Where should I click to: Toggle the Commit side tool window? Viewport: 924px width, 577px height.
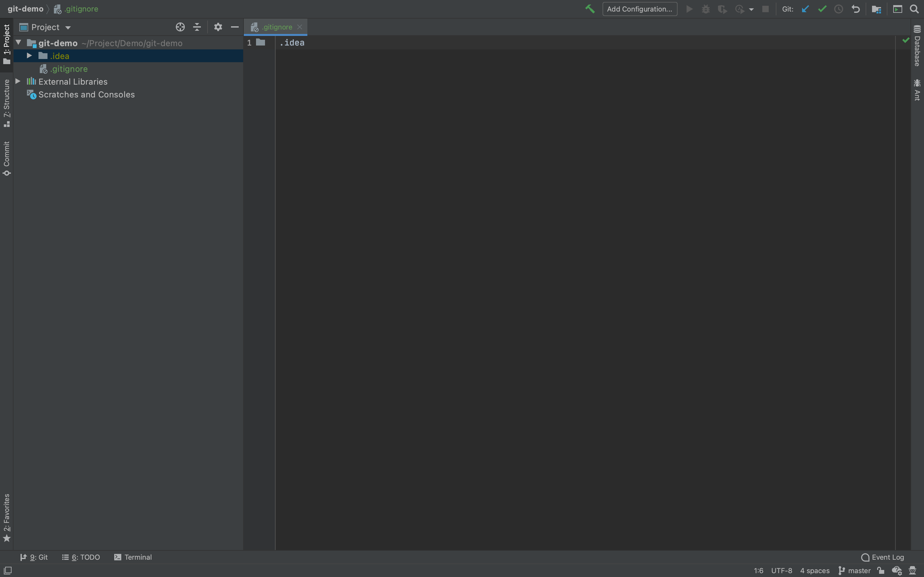6,158
